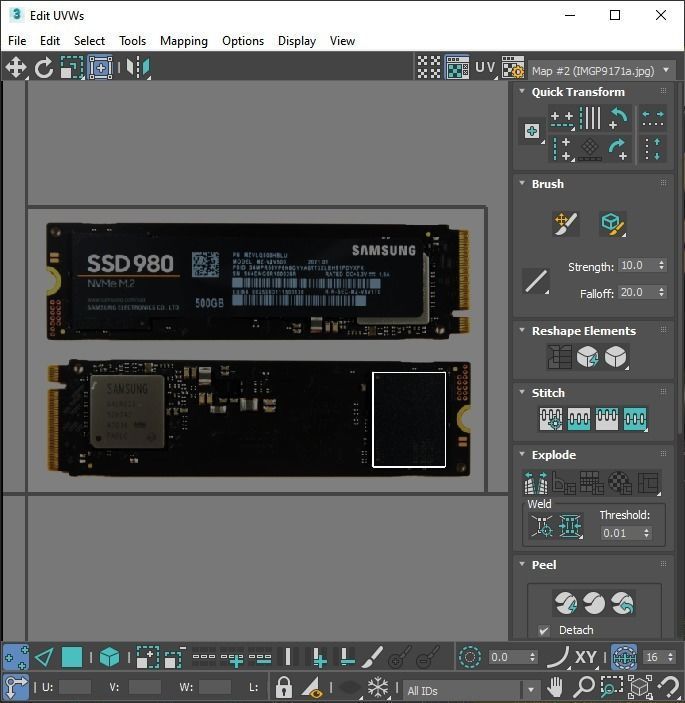Open the File menu
Viewport: 685px width, 703px height.
coord(17,41)
